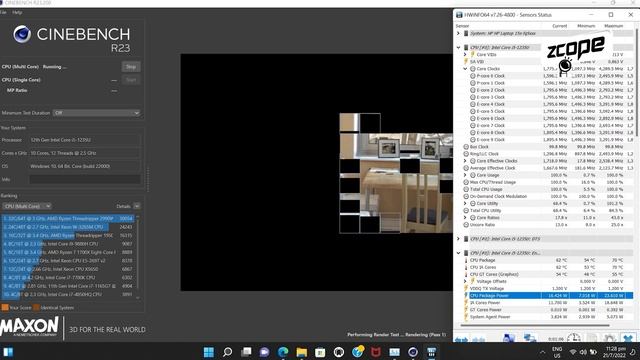Expand the CPU [#0] DTS sensor group
Screen dimensions: 640x360
[x=458, y=239]
